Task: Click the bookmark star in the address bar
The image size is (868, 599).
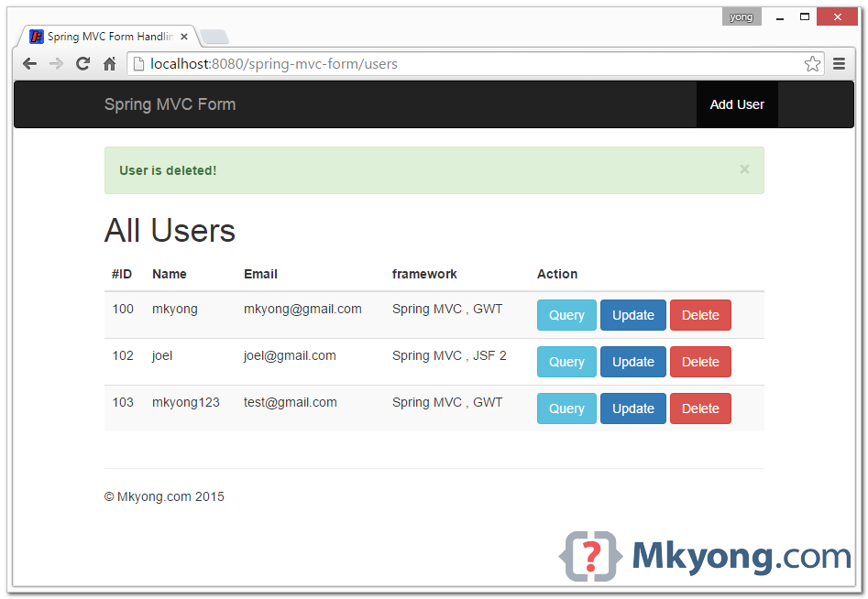Action: pyautogui.click(x=812, y=63)
